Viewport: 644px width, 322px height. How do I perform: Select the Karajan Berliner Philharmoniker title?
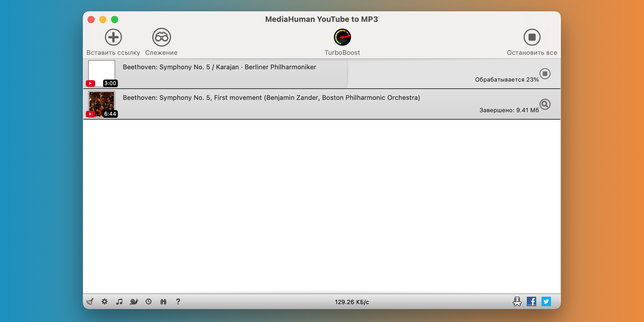(219, 67)
